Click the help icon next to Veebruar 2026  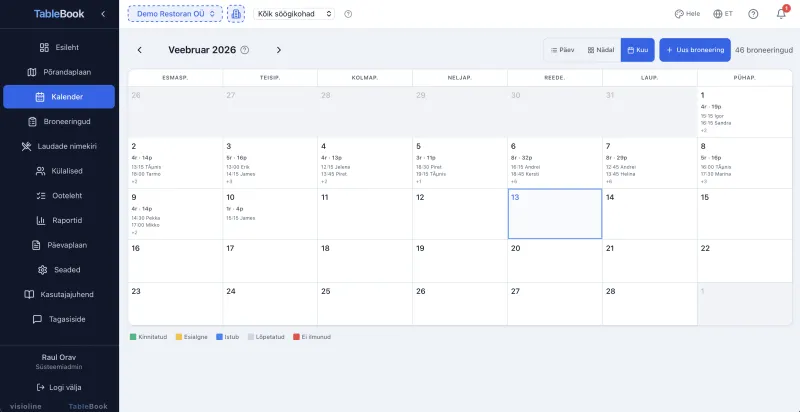click(245, 50)
